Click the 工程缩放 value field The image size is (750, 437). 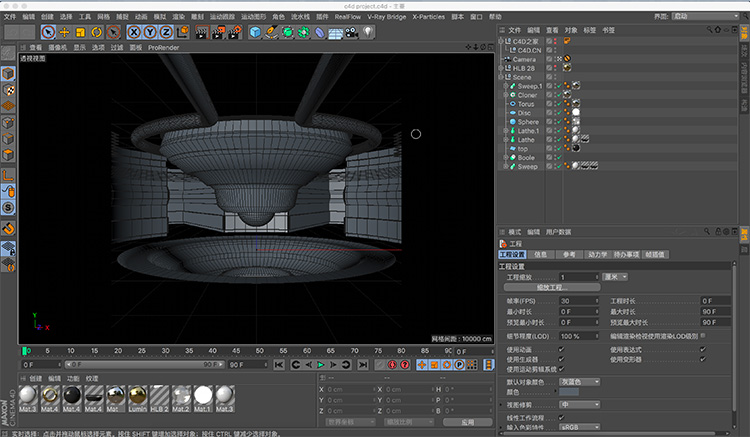point(579,277)
